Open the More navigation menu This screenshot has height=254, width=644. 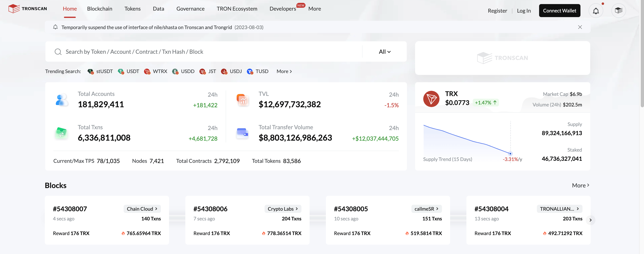314,9
